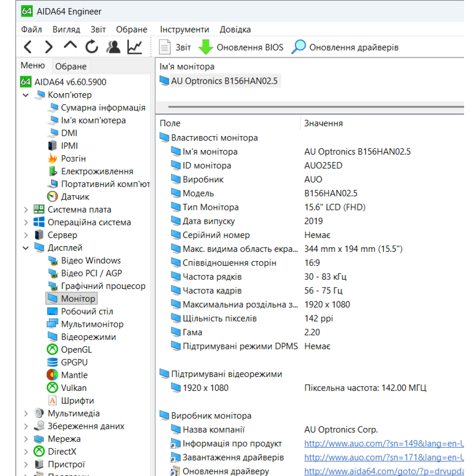This screenshot has width=476, height=476.
Task: Click the green BIOS update arrow icon
Action: [x=206, y=47]
